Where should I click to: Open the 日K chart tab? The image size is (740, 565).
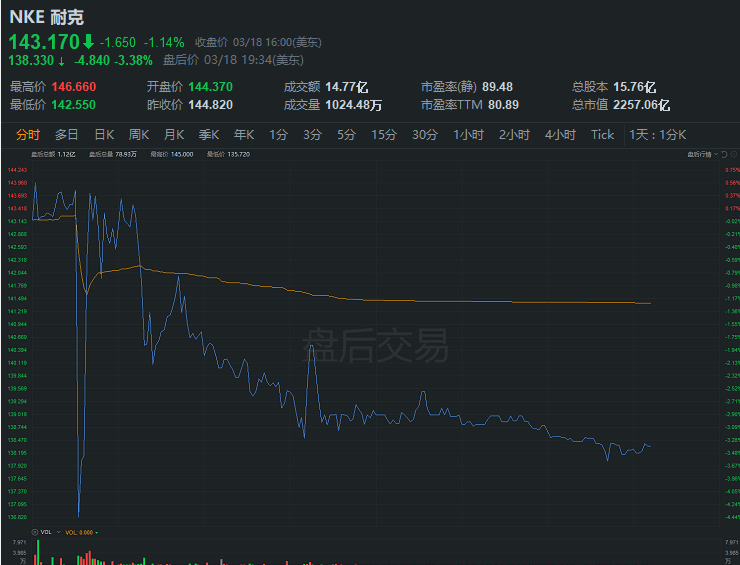pyautogui.click(x=104, y=135)
